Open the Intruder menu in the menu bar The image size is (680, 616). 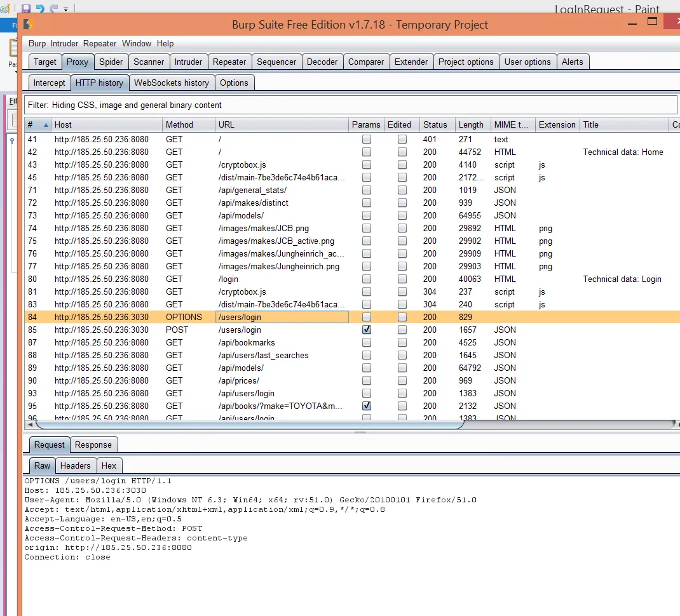(64, 43)
